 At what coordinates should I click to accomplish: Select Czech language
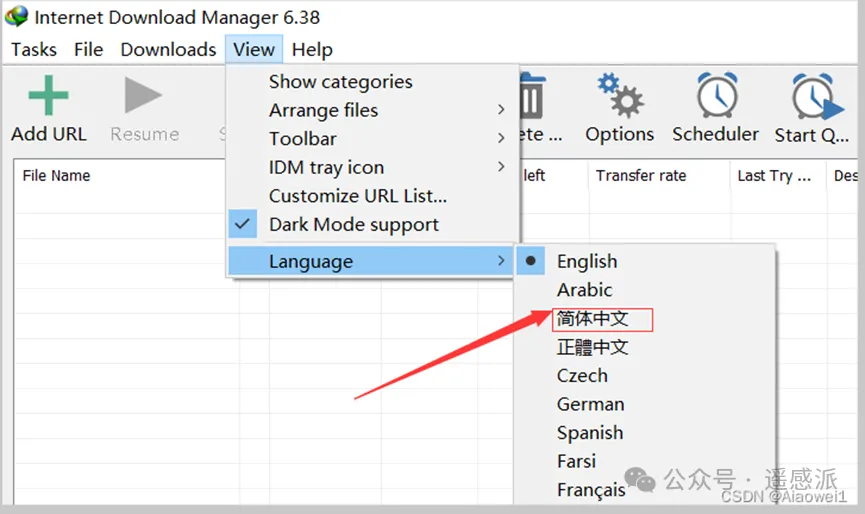click(583, 376)
